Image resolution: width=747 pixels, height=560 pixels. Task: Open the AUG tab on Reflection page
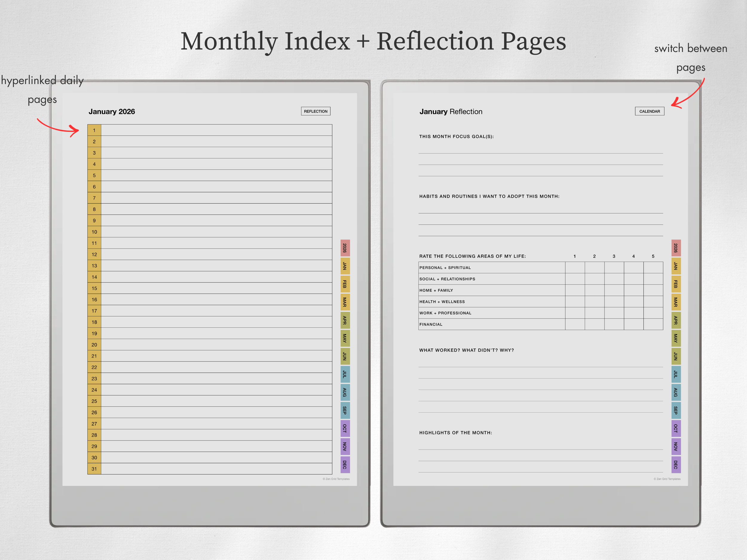click(x=676, y=392)
